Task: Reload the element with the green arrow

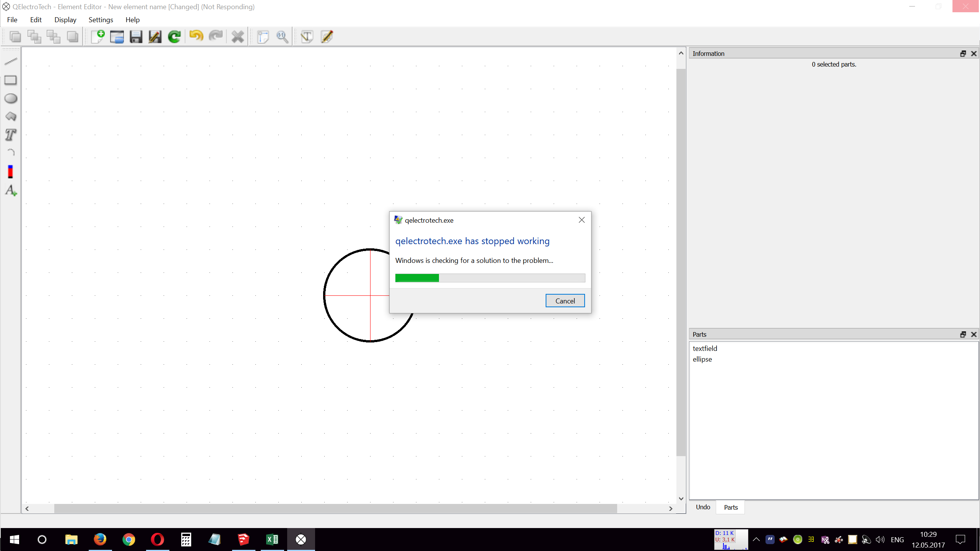Action: (174, 37)
